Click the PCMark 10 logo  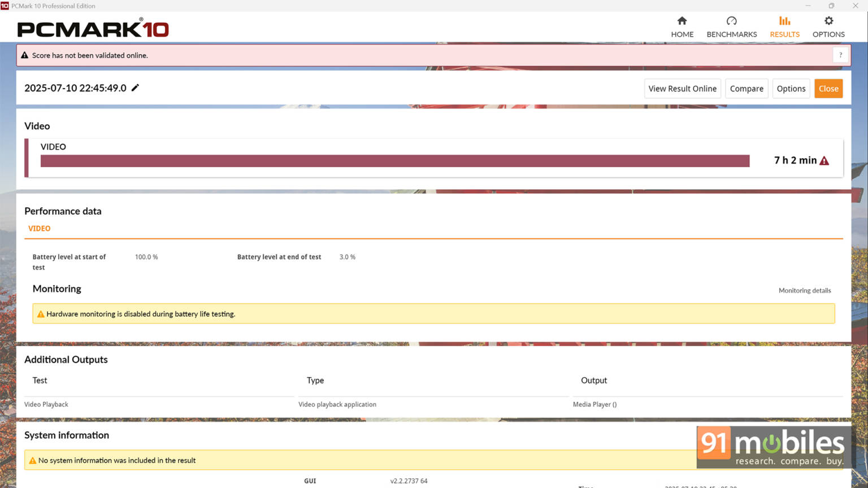(93, 28)
